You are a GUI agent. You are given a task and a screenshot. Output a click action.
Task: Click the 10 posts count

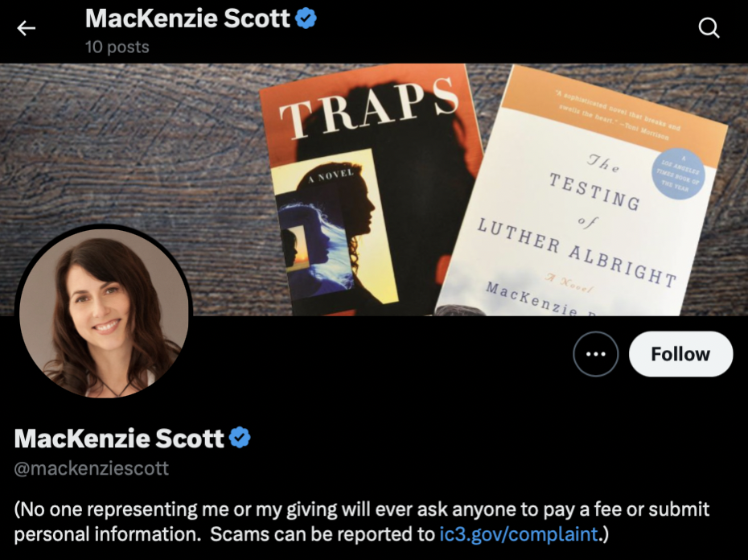pos(117,47)
